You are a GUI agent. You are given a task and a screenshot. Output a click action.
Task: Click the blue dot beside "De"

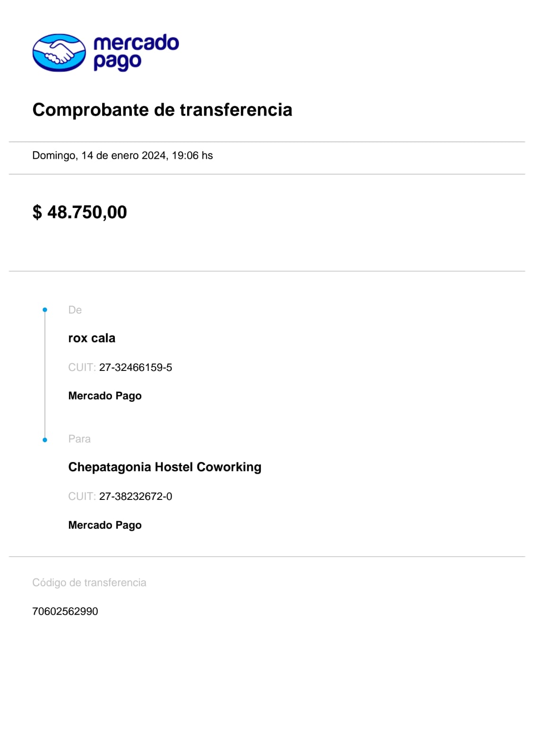click(45, 310)
